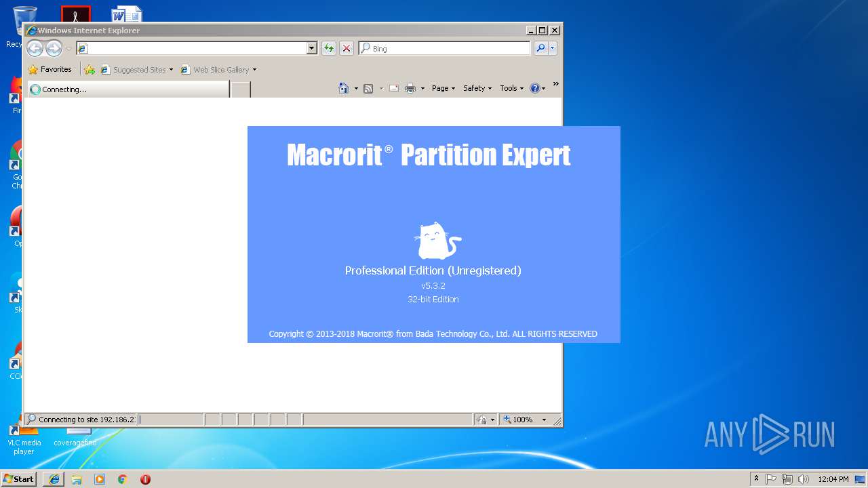Open the Page menu
This screenshot has height=488, width=868.
tap(443, 88)
